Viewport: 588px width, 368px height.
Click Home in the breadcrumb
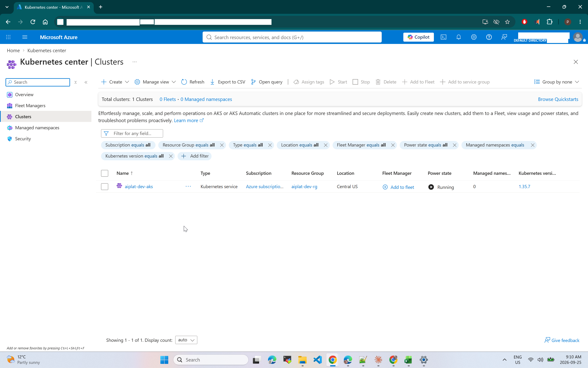tap(13, 50)
